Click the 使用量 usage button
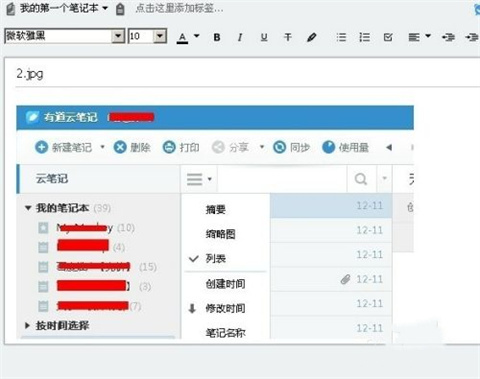This screenshot has width=480, height=379. [x=345, y=147]
